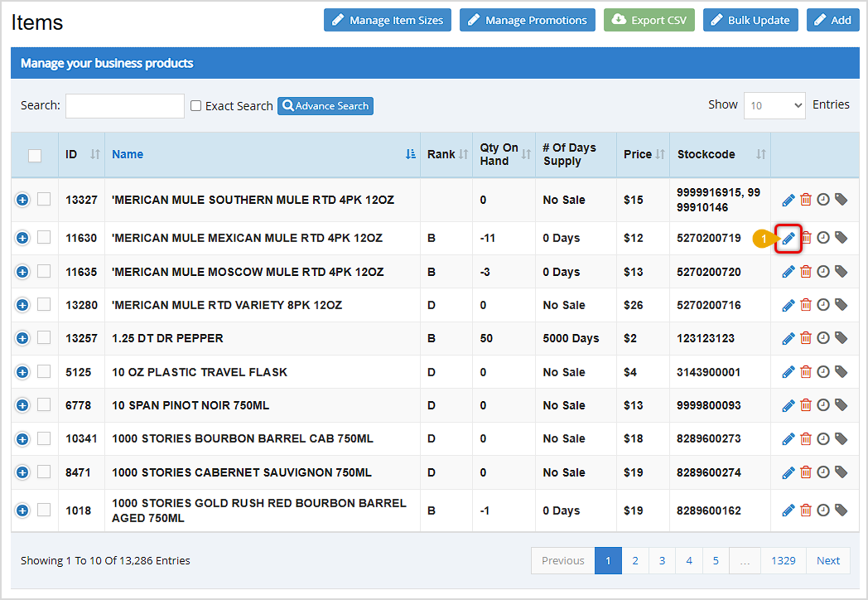Click the Export CSV button
The height and width of the screenshot is (600, 868).
pyautogui.click(x=649, y=20)
